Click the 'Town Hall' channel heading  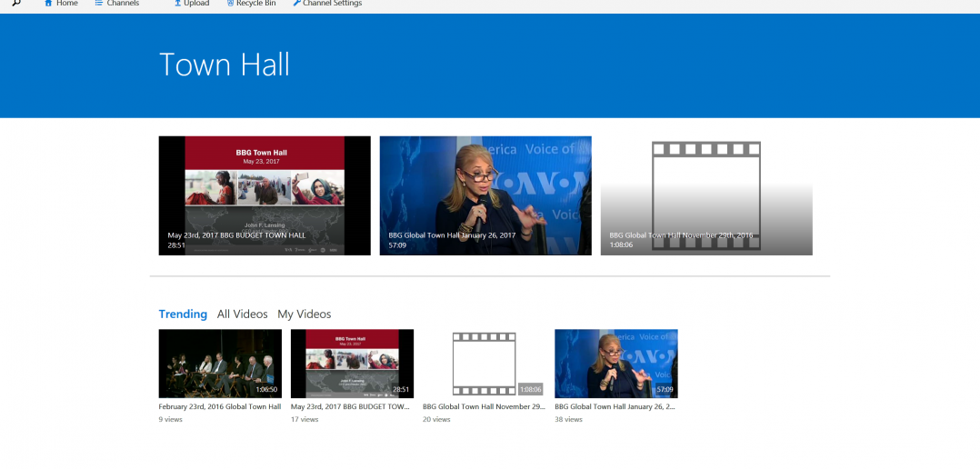pos(225,65)
